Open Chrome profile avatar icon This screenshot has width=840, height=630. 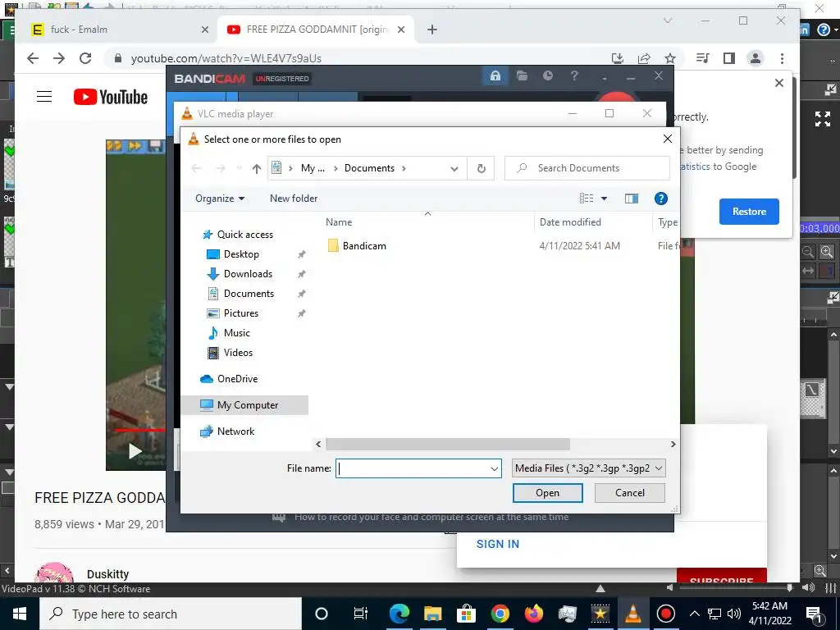click(x=756, y=58)
